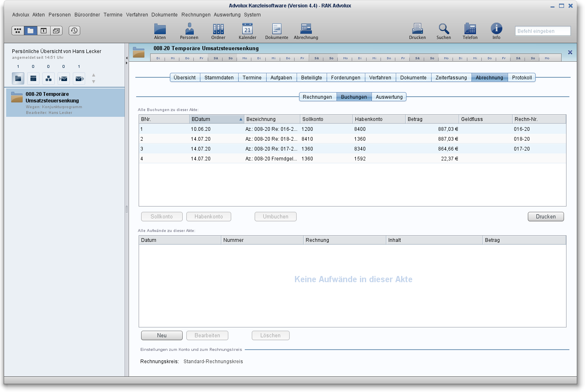
Task: Select booking row with amount 864,66 €
Action: (x=353, y=149)
